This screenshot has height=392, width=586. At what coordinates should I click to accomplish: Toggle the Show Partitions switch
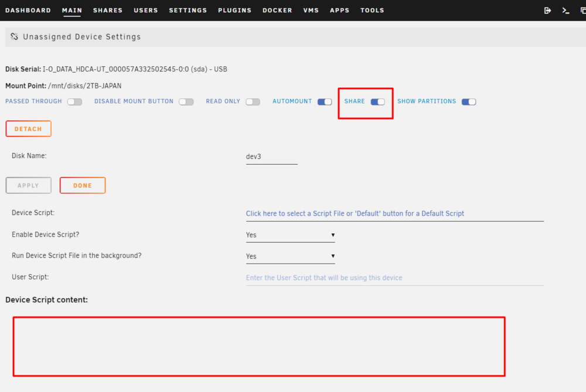pyautogui.click(x=469, y=101)
